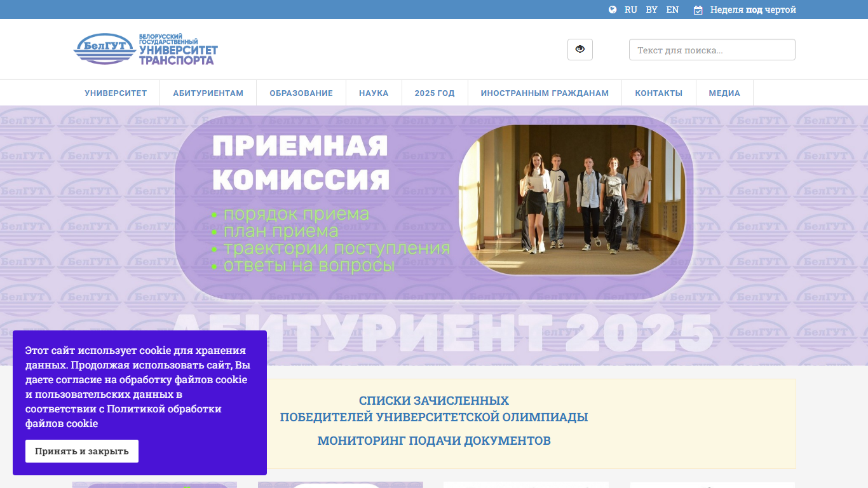Open the Неделя под чертой link
This screenshot has height=488, width=868.
pos(753,10)
